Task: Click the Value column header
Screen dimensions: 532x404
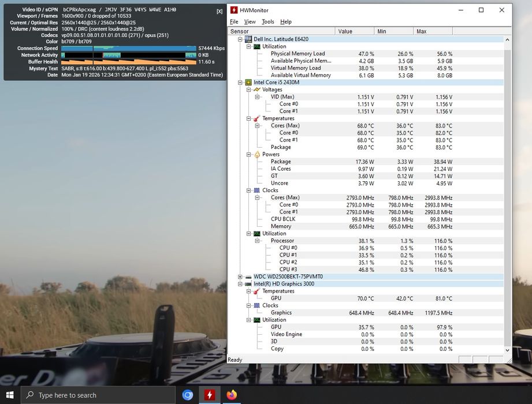Action: tap(355, 31)
